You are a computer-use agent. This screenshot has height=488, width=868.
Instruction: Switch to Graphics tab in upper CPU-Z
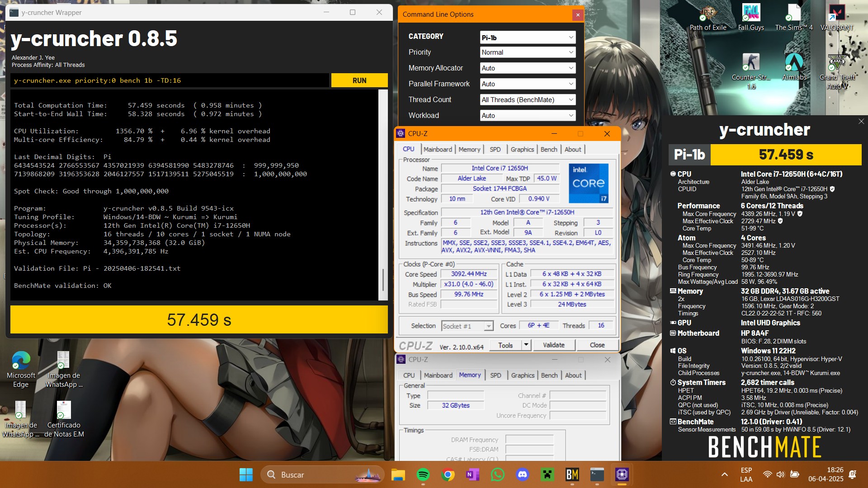522,150
